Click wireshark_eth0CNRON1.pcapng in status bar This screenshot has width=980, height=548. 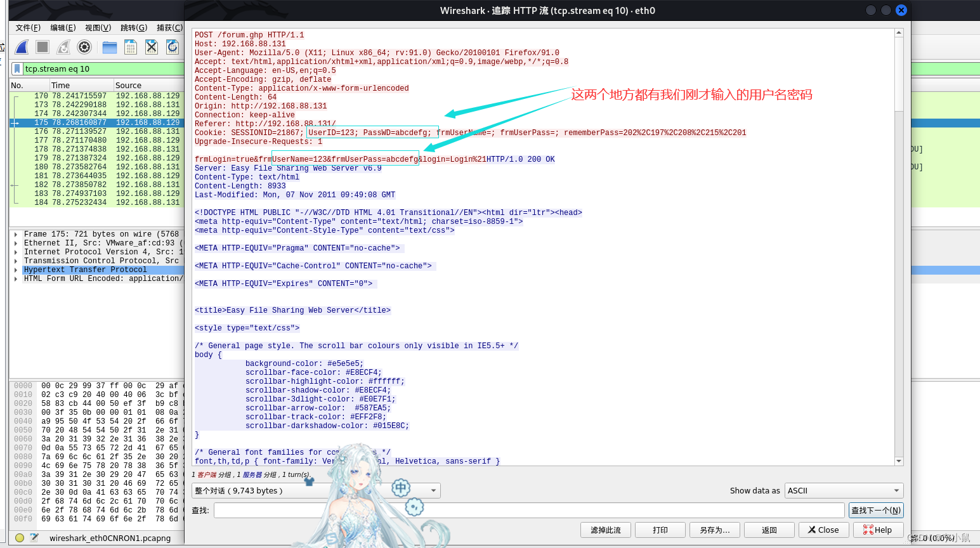(110, 538)
